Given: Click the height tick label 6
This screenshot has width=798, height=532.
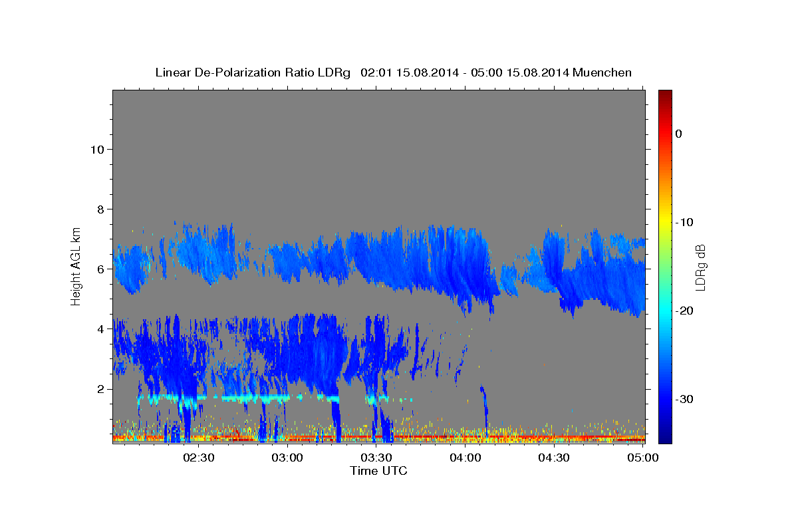Looking at the screenshot, I should coord(100,269).
